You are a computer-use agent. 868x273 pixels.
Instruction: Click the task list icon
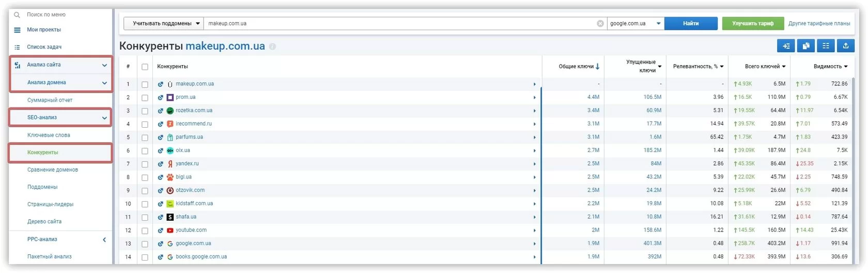coord(17,47)
